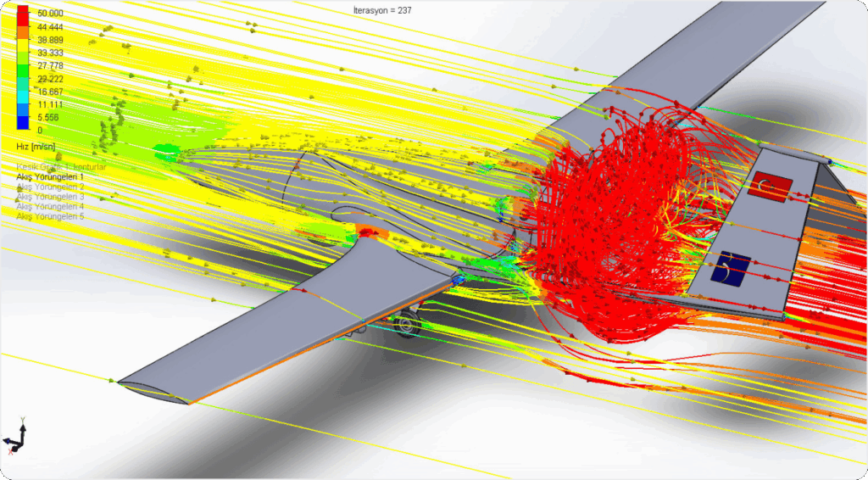Image resolution: width=868 pixels, height=480 pixels.
Task: Select 'Akış Yörüngeleri 4' in the plot list
Action: tap(50, 207)
